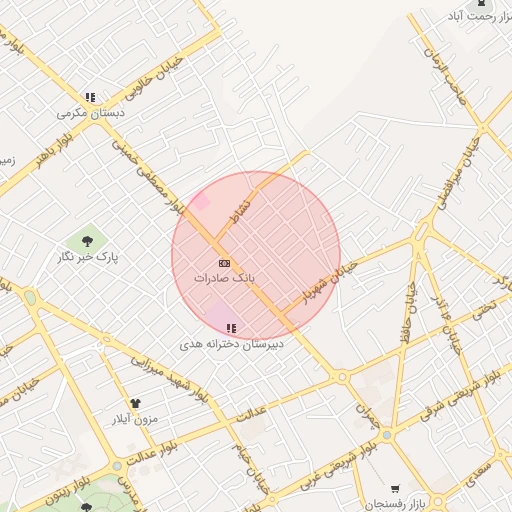Image resolution: width=512 pixels, height=512 pixels.
Task: Click the monument icon at مزار رحمت آباد
Action: coord(481,3)
